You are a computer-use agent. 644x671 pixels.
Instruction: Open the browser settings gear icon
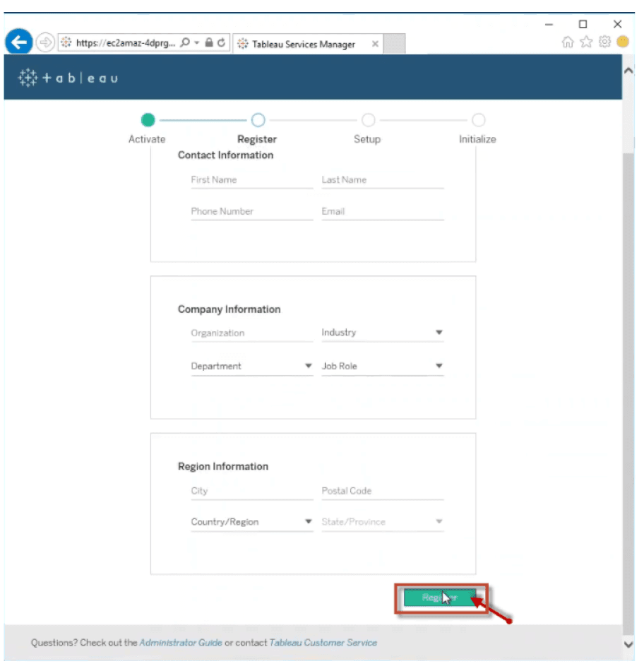click(604, 42)
